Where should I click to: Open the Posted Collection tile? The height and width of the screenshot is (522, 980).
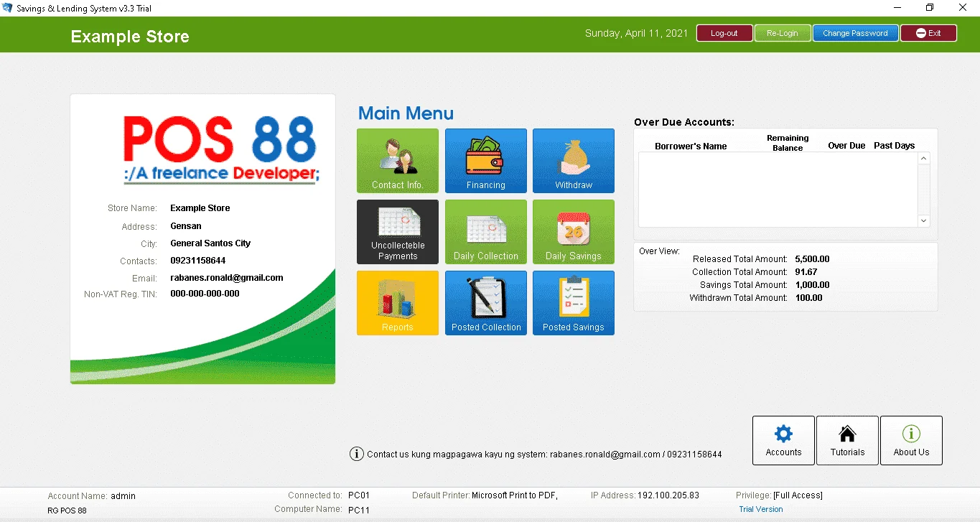486,303
